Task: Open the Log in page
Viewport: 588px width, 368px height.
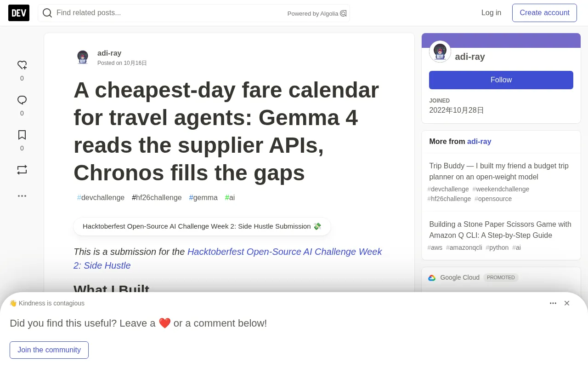Action: [x=491, y=13]
